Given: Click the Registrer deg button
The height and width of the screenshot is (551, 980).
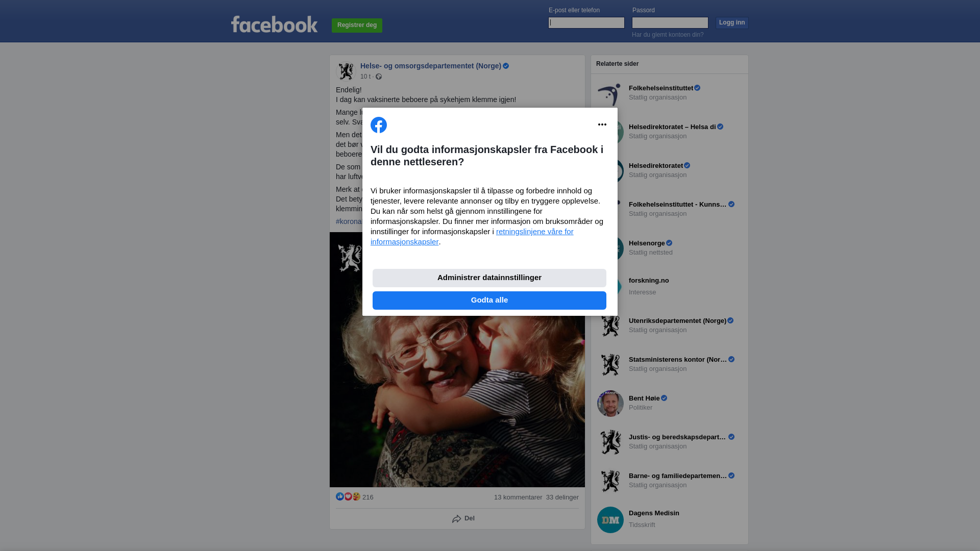Looking at the screenshot, I should pos(357,25).
